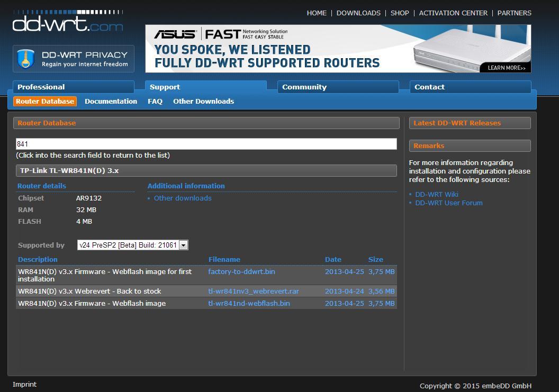559x392 pixels.
Task: Click the TP-Link TL-WR841N(D) 3.x header bar
Action: [206, 171]
